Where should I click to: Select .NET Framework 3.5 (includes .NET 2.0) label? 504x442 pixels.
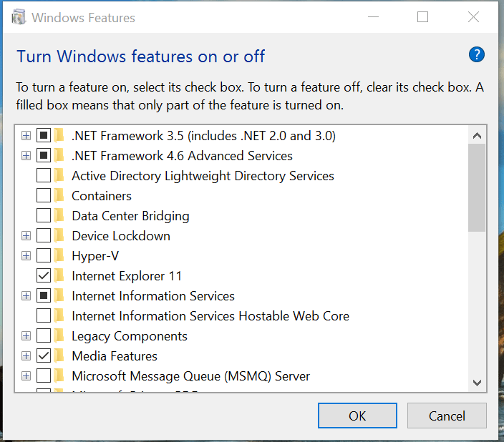204,136
